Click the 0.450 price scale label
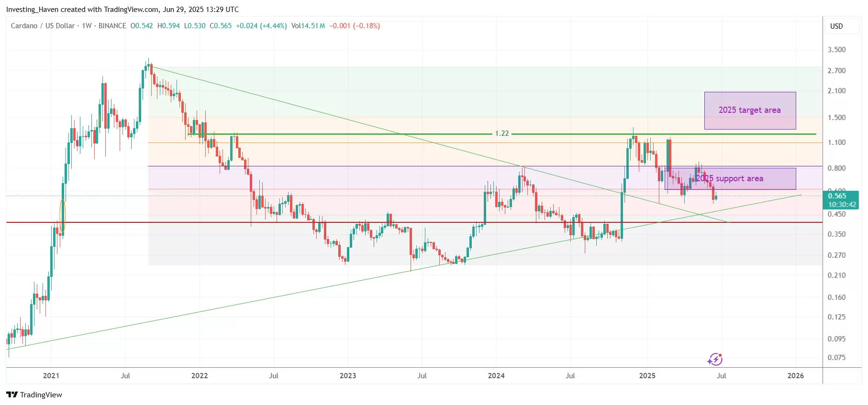 click(837, 214)
